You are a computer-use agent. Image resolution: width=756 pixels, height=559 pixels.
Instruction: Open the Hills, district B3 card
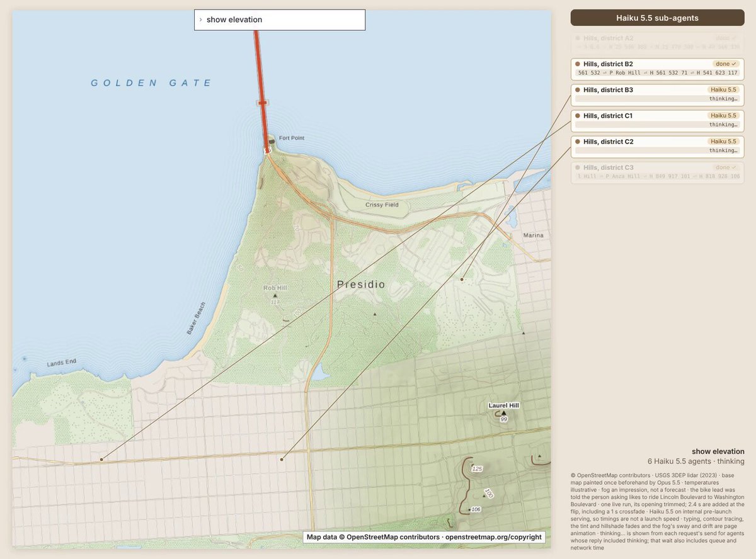coord(658,95)
